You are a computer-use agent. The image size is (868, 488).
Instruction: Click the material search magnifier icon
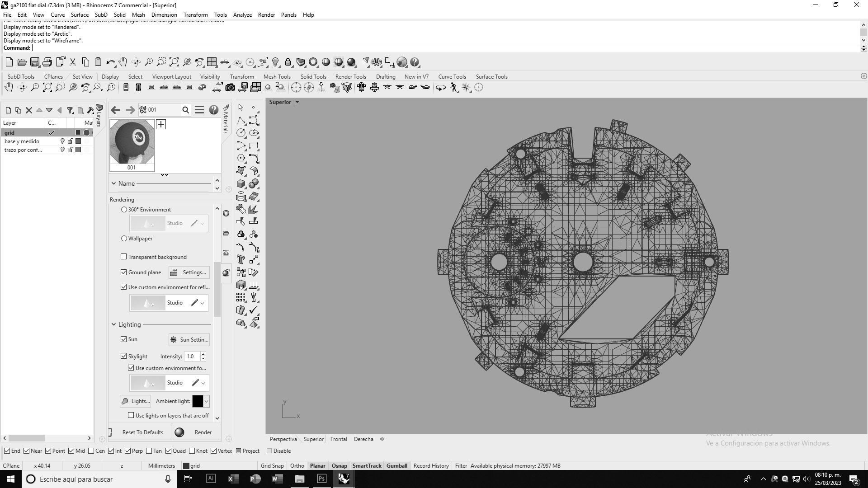point(186,110)
